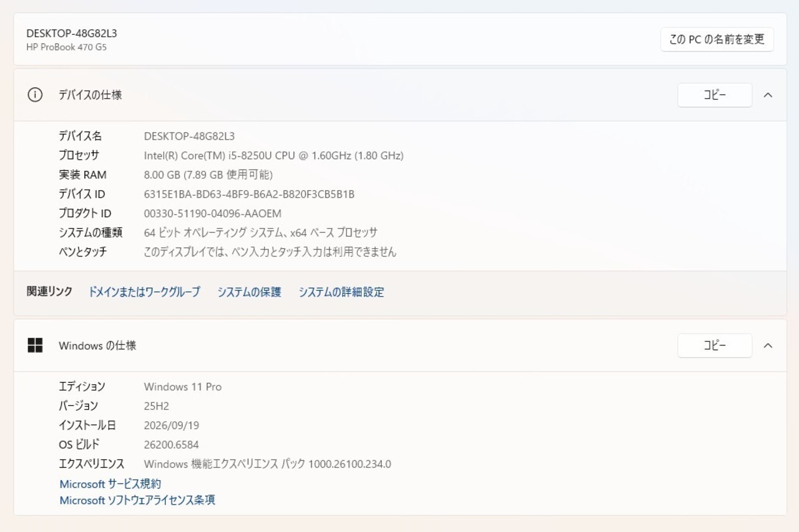Copy Windows specifications with コピー button
Viewport: 799px width, 532px height.
pos(715,345)
